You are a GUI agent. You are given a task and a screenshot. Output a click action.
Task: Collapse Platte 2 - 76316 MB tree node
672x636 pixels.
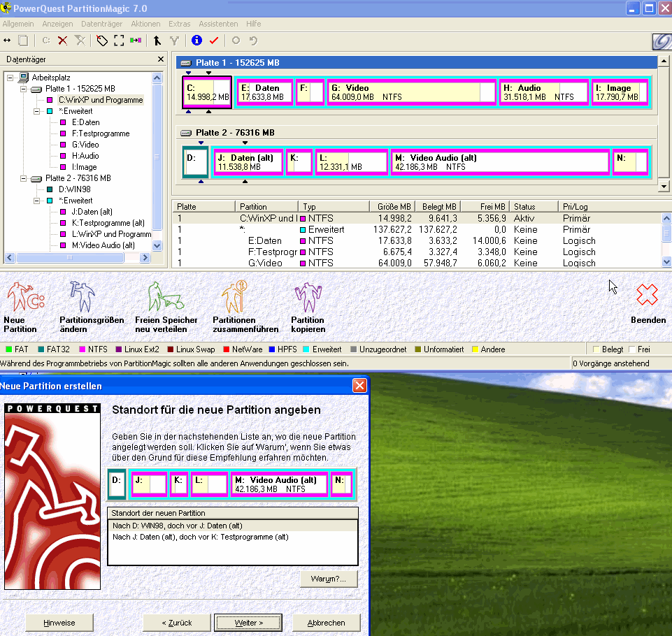click(24, 178)
